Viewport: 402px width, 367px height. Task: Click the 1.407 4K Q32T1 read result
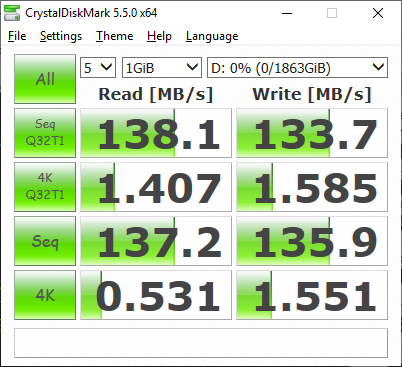[x=156, y=187]
